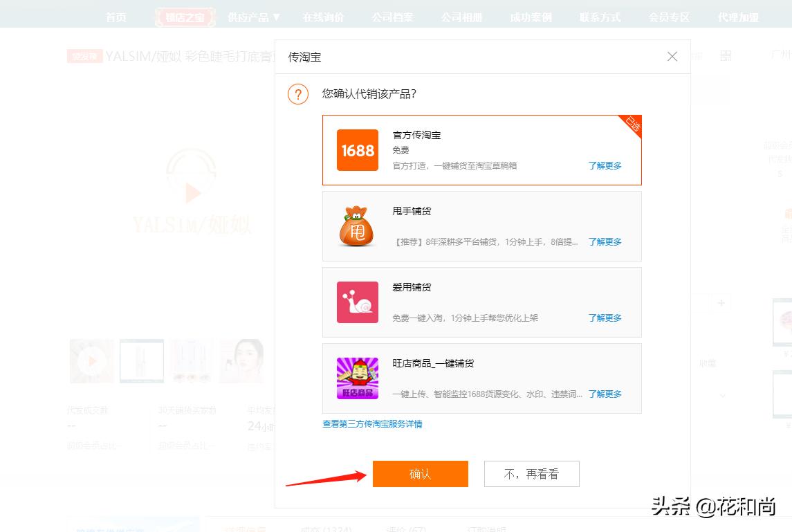Click the 一键上传、智能监控1688货源变化 description

point(488,394)
